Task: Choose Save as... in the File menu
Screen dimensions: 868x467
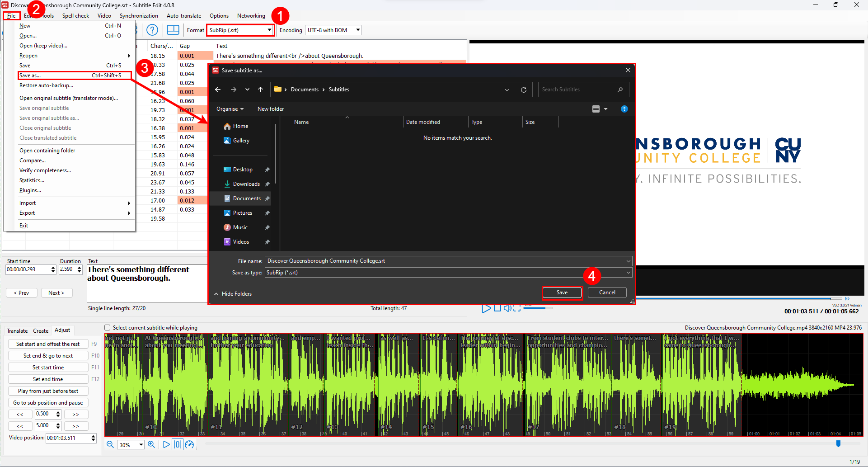Action: (75, 75)
